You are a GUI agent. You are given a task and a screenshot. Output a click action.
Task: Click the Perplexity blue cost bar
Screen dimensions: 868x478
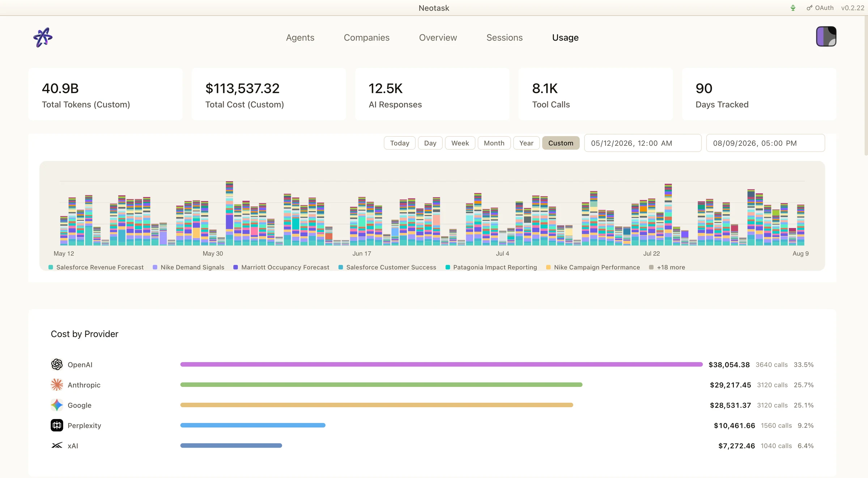click(x=253, y=425)
